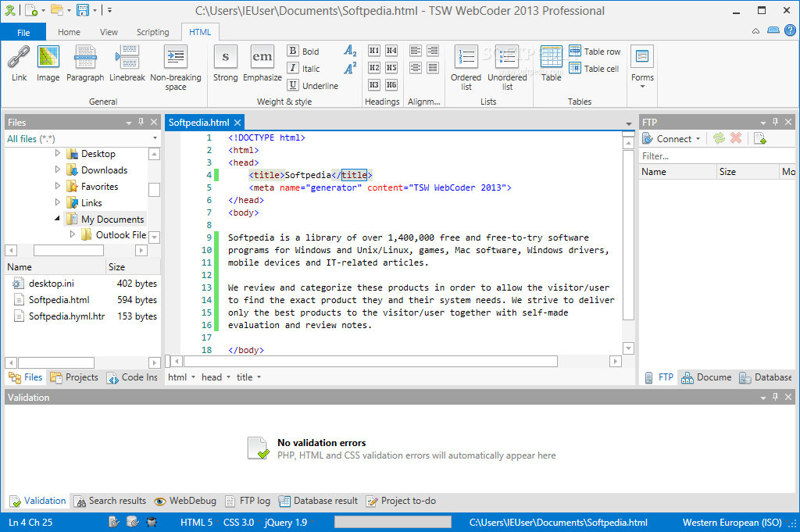The width and height of the screenshot is (800, 532).
Task: Insert an Unordered list
Action: 507,68
